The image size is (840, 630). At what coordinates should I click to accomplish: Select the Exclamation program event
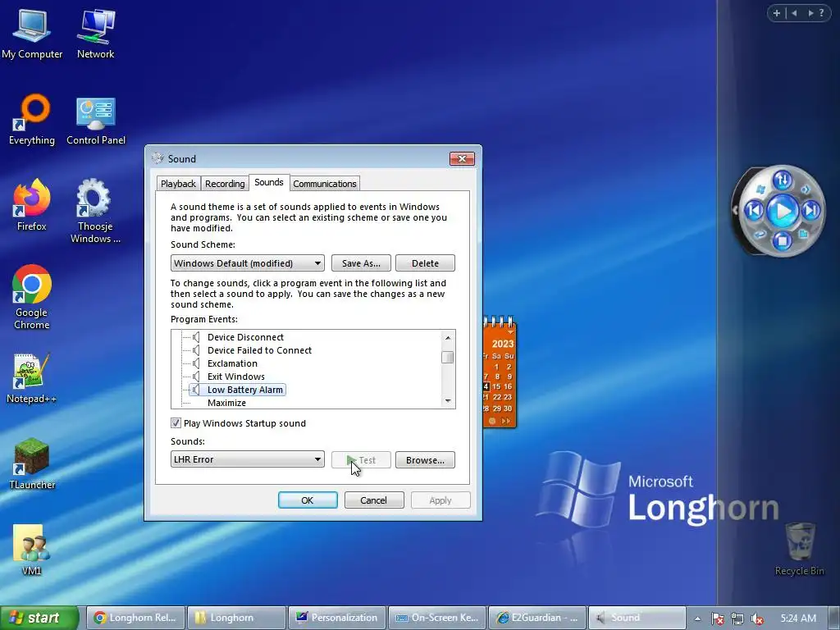coord(232,363)
